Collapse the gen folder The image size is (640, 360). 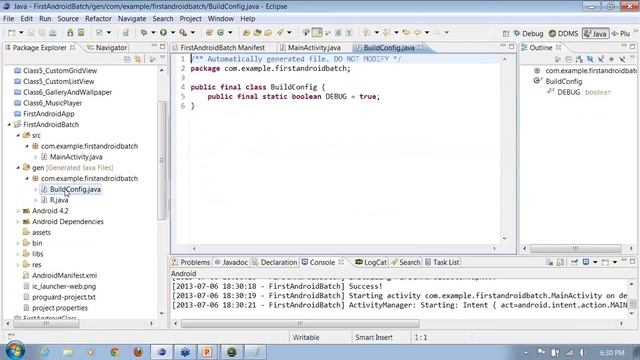[18, 167]
